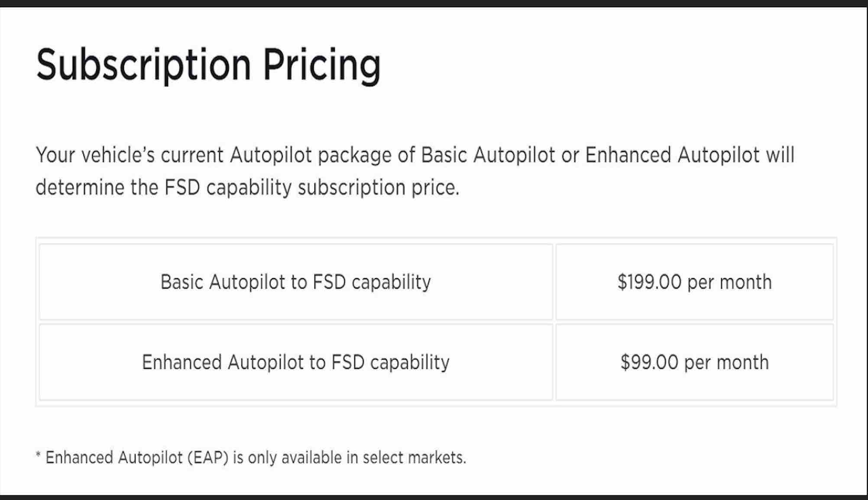
Task: Click the word "Pricing" in the title
Action: pos(321,65)
